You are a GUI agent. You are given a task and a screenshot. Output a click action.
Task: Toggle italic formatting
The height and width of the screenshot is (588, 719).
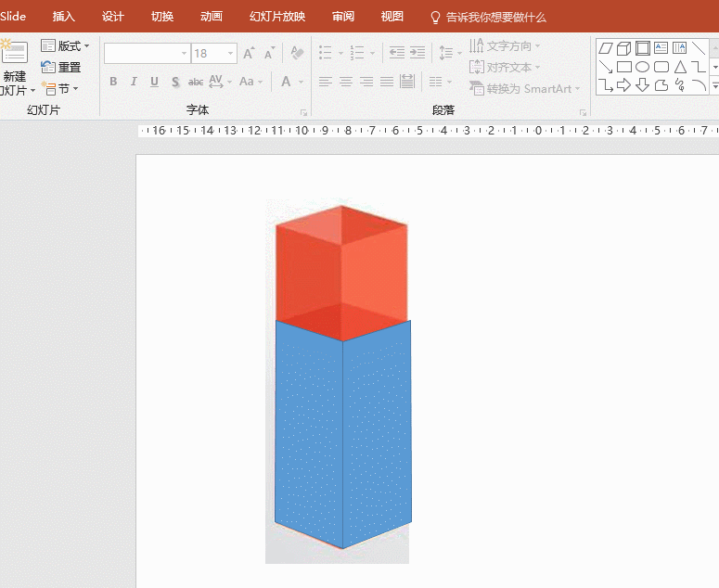pyautogui.click(x=134, y=82)
